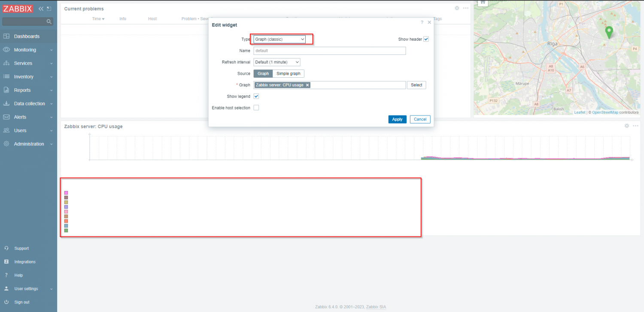644x312 pixels.
Task: Click the Zabbix logo in top left
Action: [x=18, y=9]
